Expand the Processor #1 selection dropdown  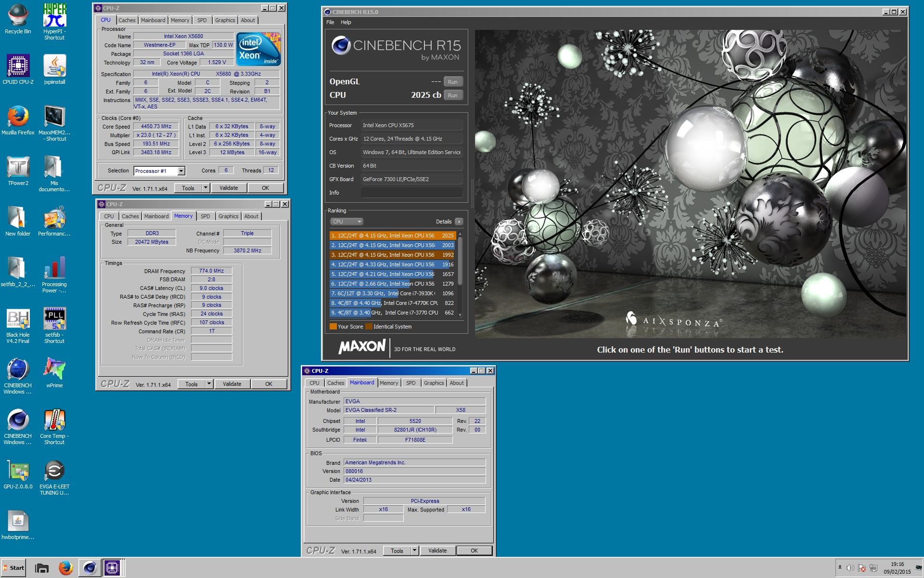click(181, 171)
